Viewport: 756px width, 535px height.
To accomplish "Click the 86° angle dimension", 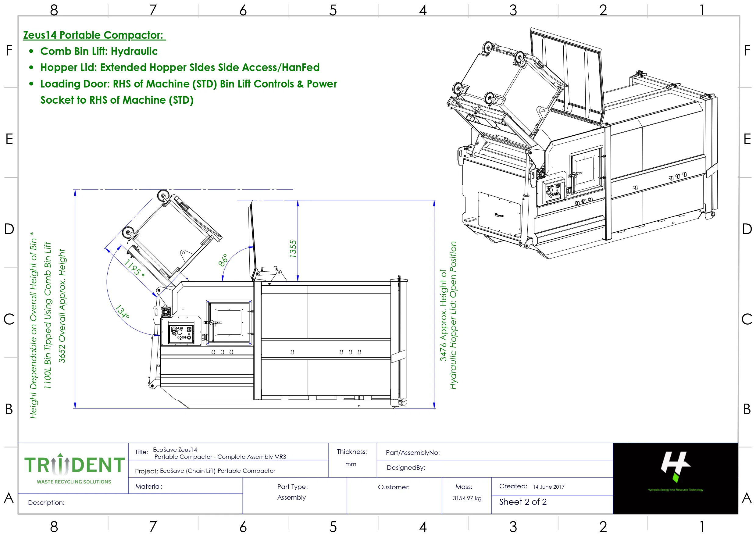I will (x=223, y=260).
